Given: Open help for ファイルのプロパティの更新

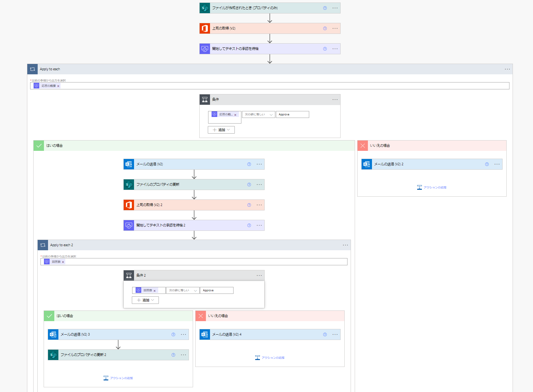Looking at the screenshot, I should tap(249, 185).
